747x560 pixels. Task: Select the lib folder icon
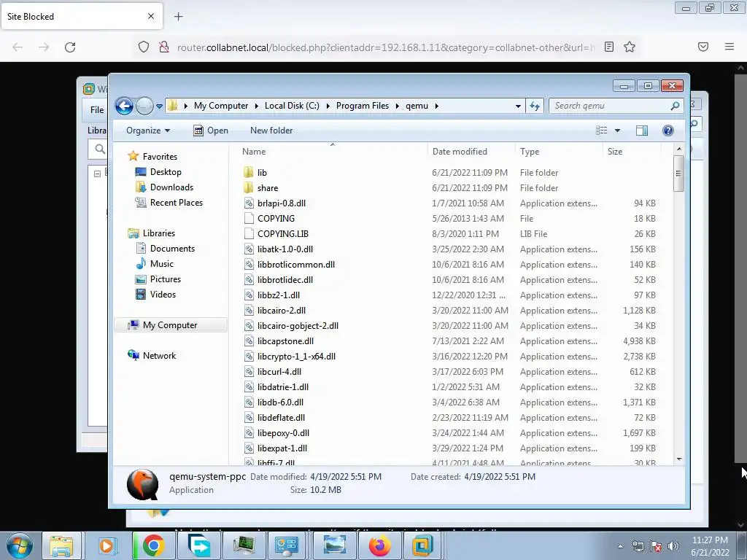point(248,172)
